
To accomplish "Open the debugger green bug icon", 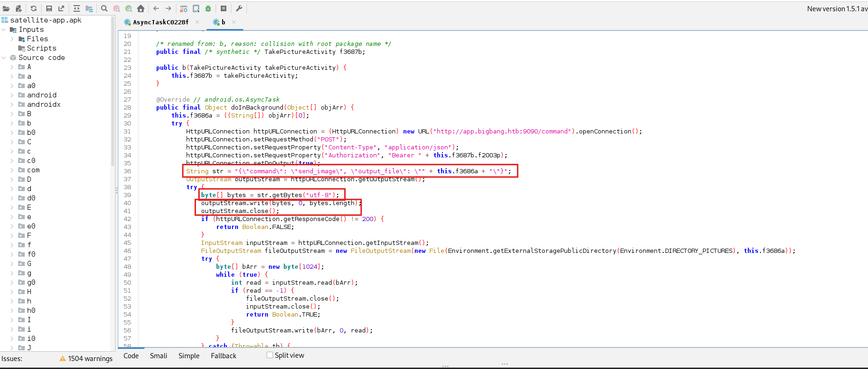I will (x=208, y=8).
